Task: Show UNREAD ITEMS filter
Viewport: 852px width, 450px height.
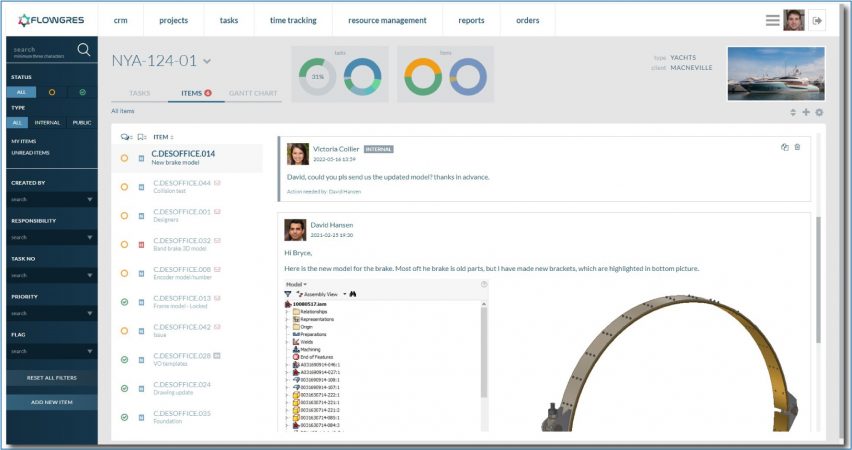Action: [x=30, y=153]
